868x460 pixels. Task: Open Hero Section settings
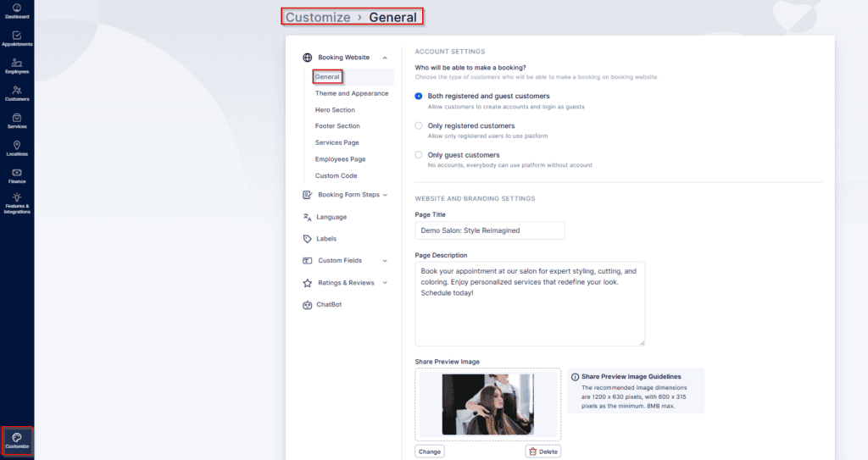335,110
